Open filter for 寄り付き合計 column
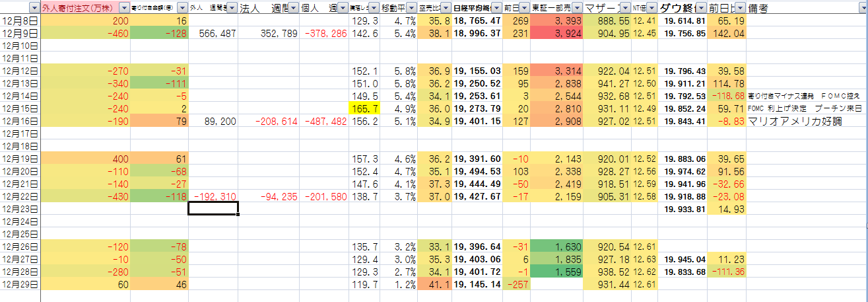Screen dimensions: 868x302 (181, 8)
